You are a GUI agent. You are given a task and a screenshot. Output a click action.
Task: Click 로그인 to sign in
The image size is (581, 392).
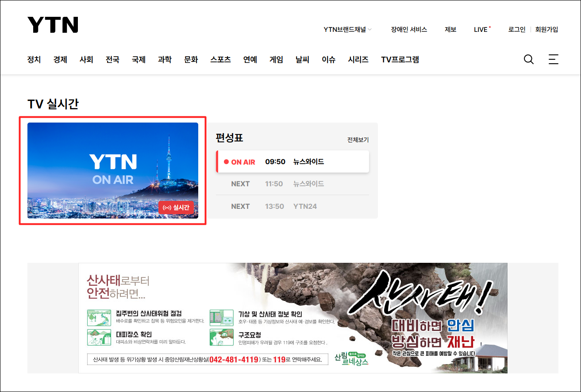[x=517, y=30]
